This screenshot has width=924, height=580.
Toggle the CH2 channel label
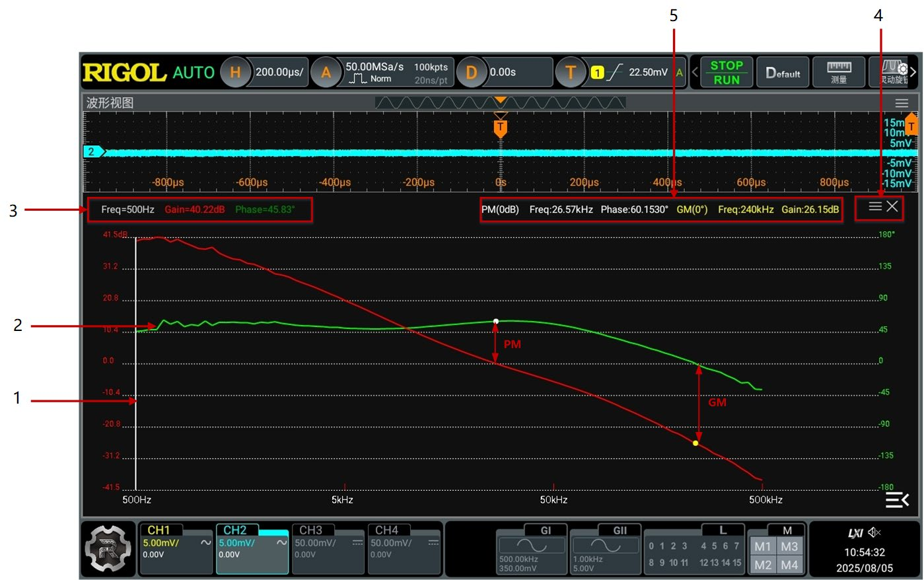pyautogui.click(x=235, y=530)
